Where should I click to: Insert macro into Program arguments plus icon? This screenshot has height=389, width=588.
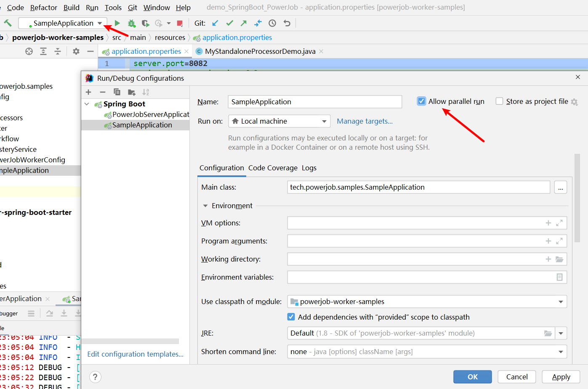(x=548, y=241)
